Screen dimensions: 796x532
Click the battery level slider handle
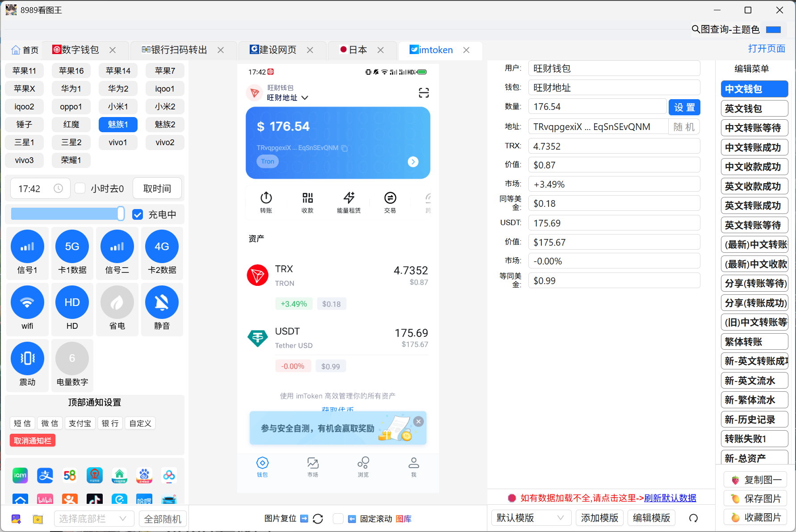[121, 214]
